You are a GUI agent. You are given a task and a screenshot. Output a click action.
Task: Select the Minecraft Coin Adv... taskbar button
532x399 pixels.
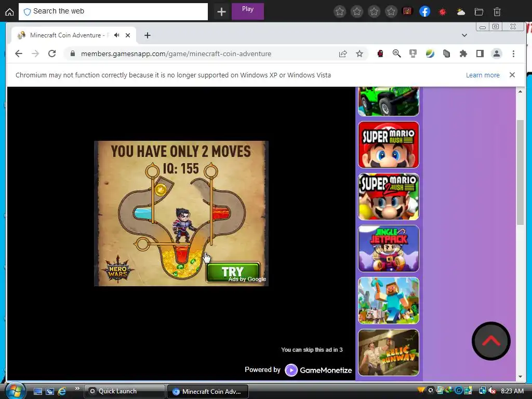[208, 391]
